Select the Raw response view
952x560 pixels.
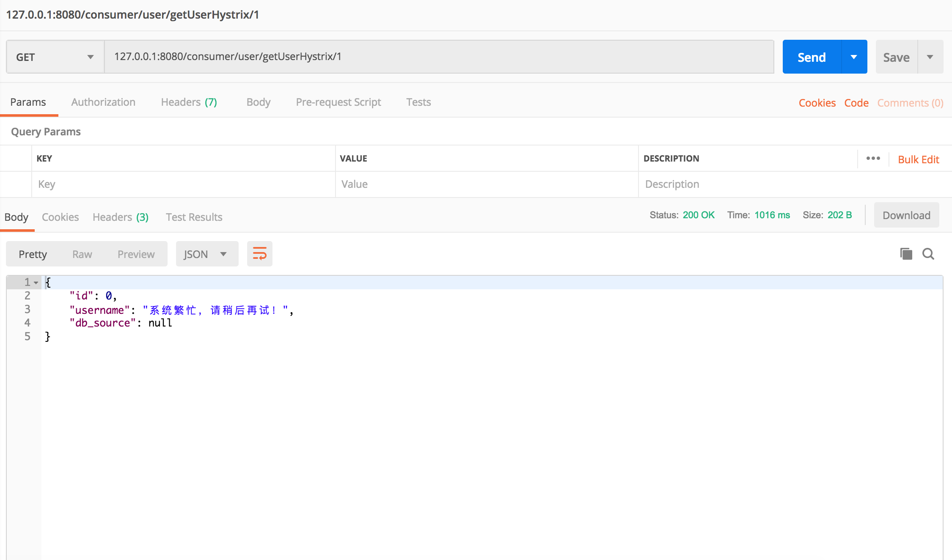point(83,254)
